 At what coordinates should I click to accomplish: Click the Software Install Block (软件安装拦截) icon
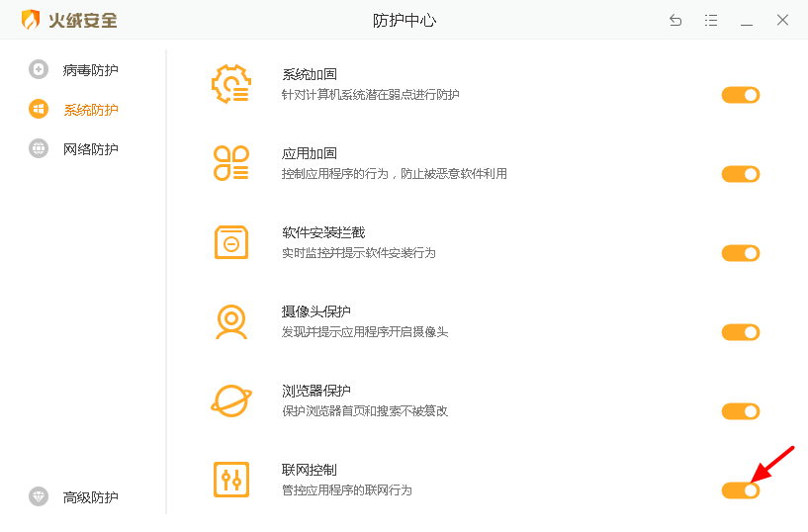click(230, 242)
